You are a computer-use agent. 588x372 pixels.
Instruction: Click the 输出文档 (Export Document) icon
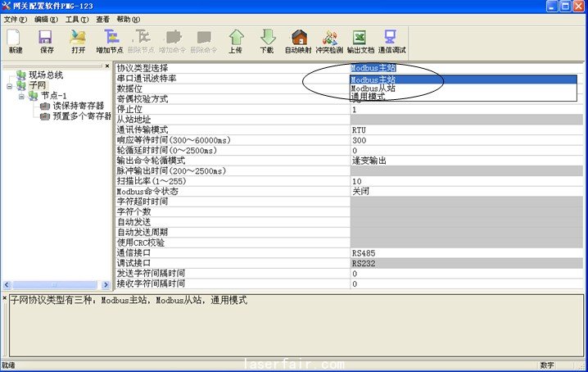360,39
